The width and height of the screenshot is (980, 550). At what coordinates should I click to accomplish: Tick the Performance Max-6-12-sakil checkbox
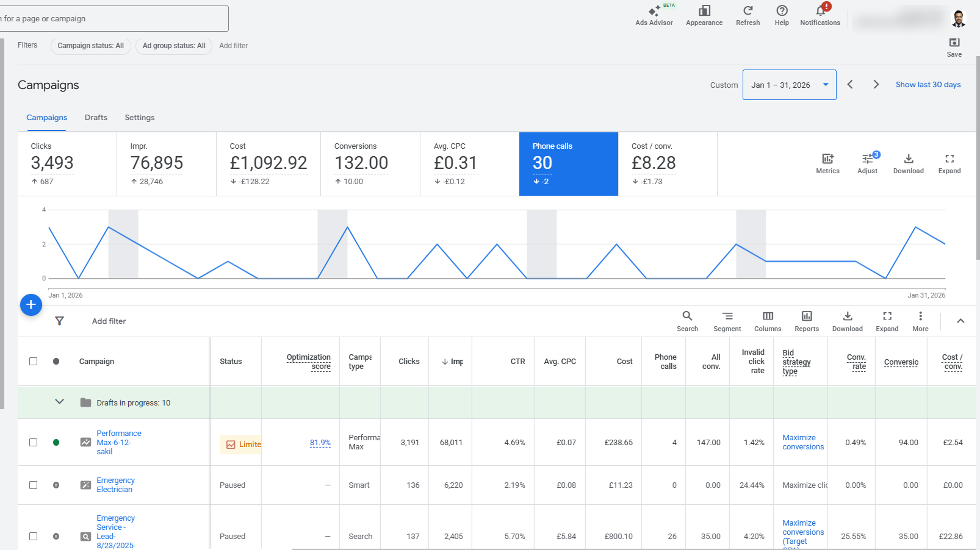point(34,443)
